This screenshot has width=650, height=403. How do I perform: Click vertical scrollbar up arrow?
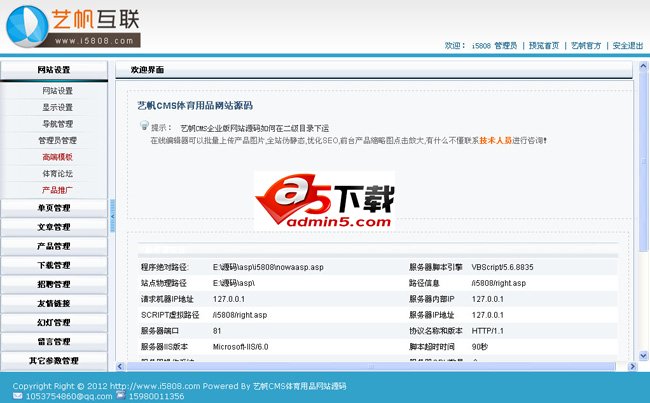[643, 66]
